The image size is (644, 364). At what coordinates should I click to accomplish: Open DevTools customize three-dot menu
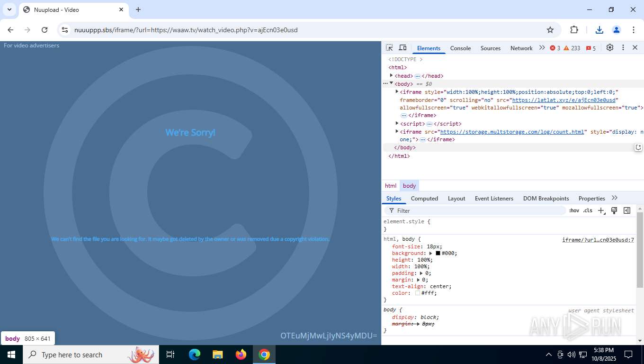(623, 48)
